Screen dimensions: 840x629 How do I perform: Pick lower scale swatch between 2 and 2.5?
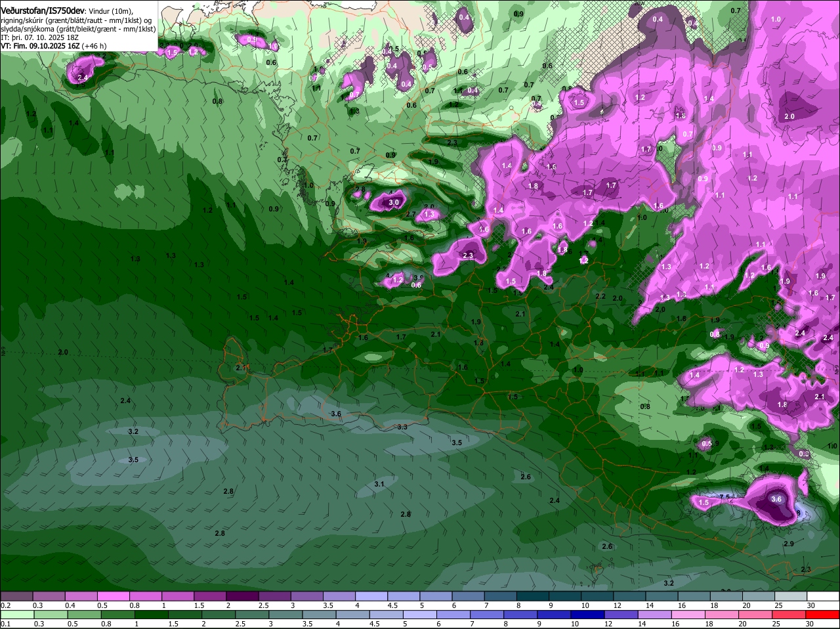pos(218,614)
